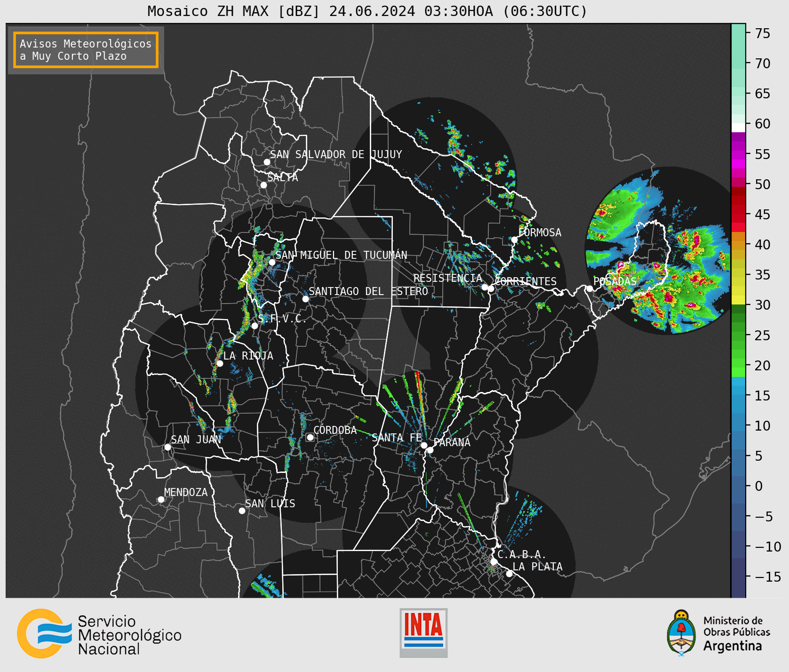Click the Avisos Meteorológicos a Muy Corto Plazo box
The width and height of the screenshot is (789, 672).
86,50
